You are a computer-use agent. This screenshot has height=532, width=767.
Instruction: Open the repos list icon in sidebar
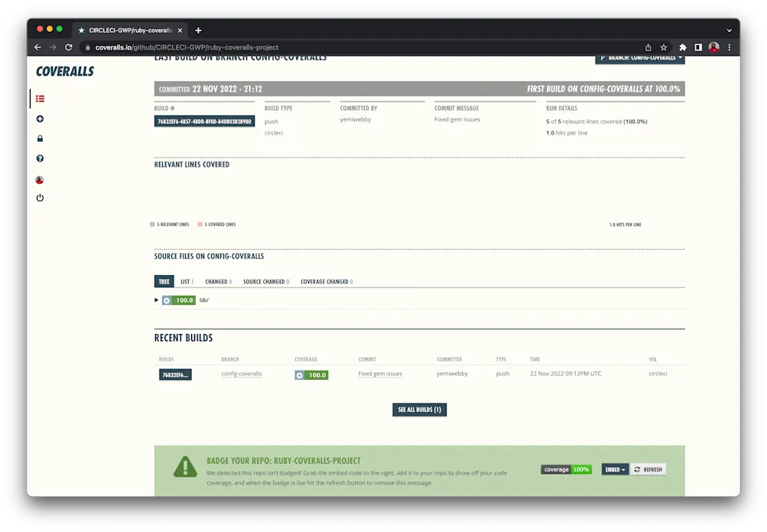[40, 99]
